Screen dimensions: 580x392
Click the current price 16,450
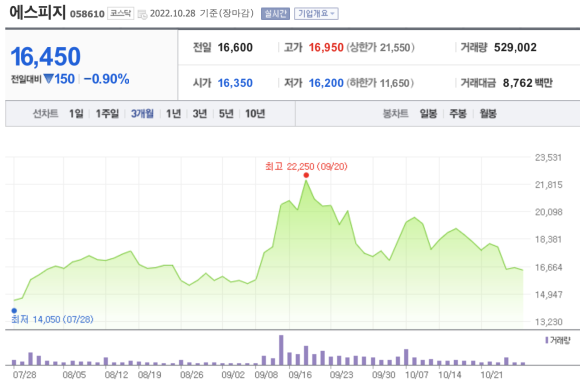click(45, 57)
